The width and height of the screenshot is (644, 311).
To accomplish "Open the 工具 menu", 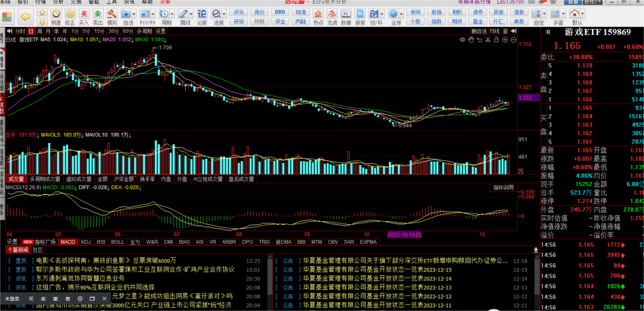I will point(111,2).
